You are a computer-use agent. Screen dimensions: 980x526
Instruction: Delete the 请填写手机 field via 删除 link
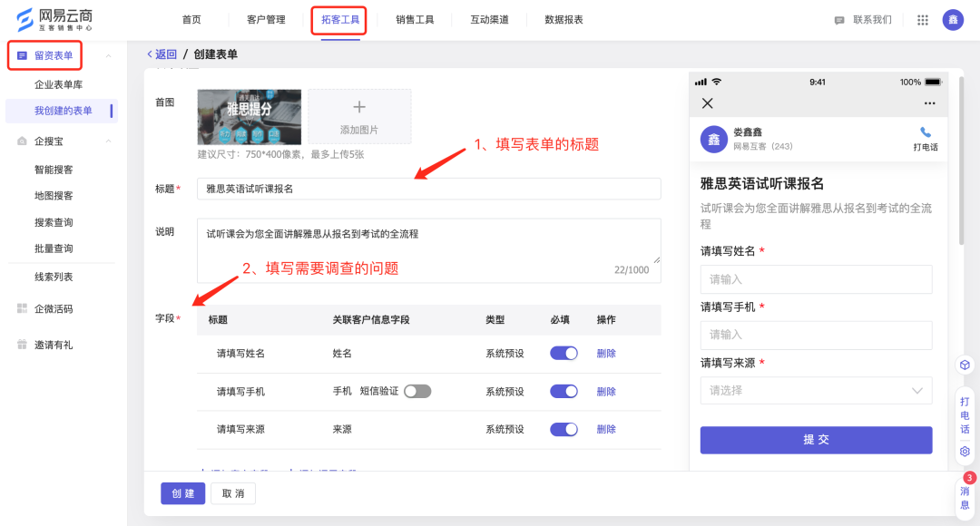click(x=605, y=390)
